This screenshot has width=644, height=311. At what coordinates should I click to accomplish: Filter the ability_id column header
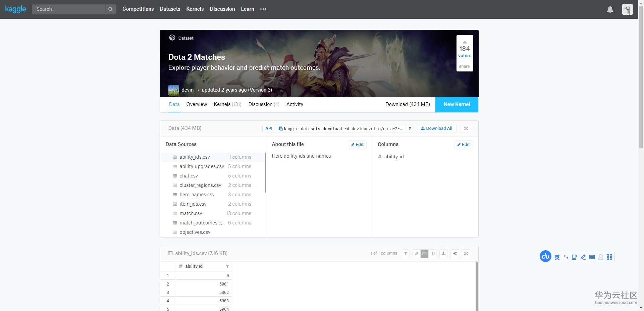(x=227, y=266)
